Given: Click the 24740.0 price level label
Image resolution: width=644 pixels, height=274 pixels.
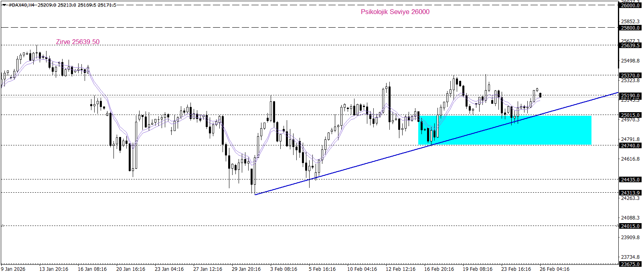Looking at the screenshot, I should tap(630, 146).
